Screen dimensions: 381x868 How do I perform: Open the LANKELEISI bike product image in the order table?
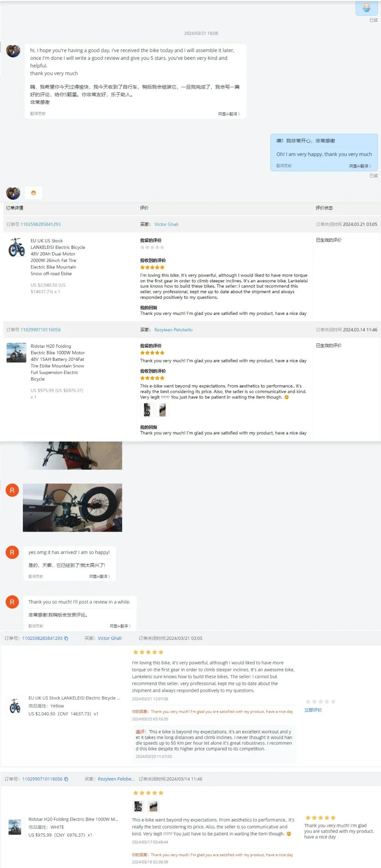[x=16, y=247]
